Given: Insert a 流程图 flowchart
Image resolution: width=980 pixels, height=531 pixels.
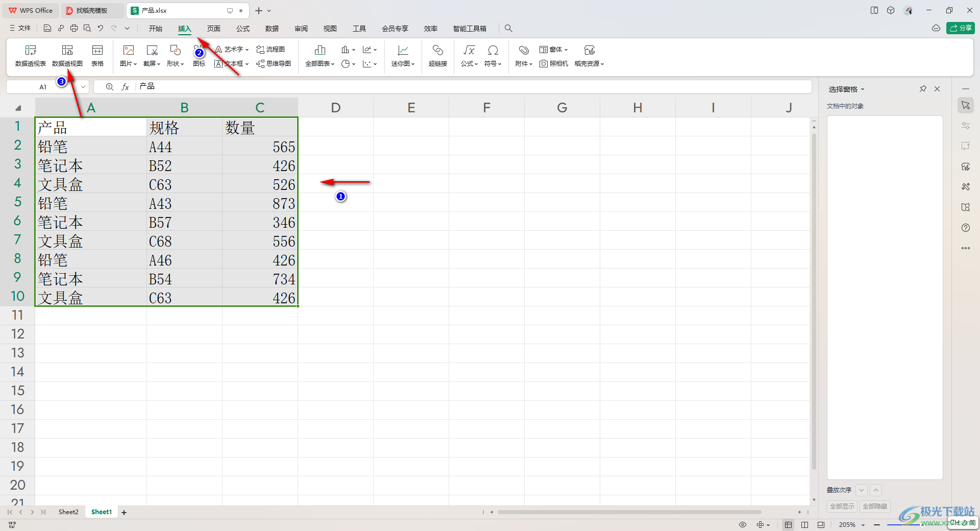Looking at the screenshot, I should (271, 50).
